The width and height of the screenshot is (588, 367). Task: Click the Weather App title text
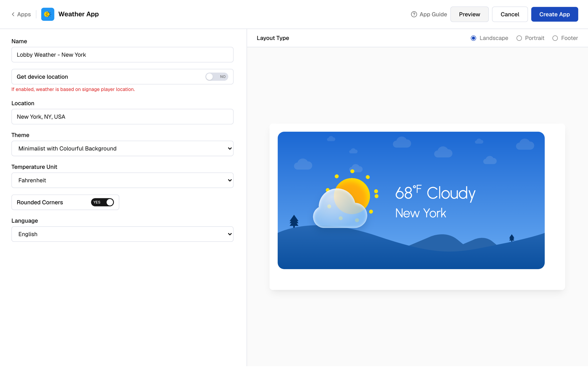tap(79, 14)
